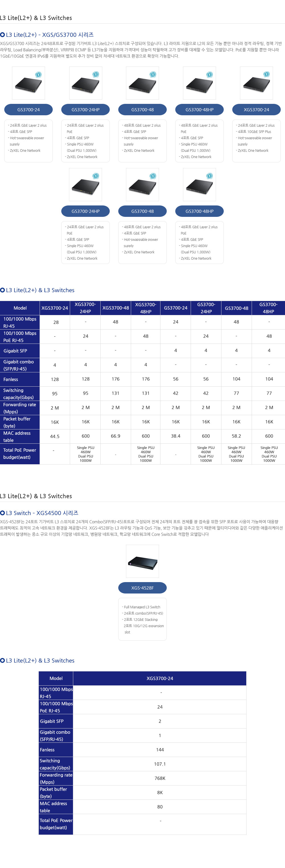Click the '58.2' MAC address table cell

(x=237, y=436)
